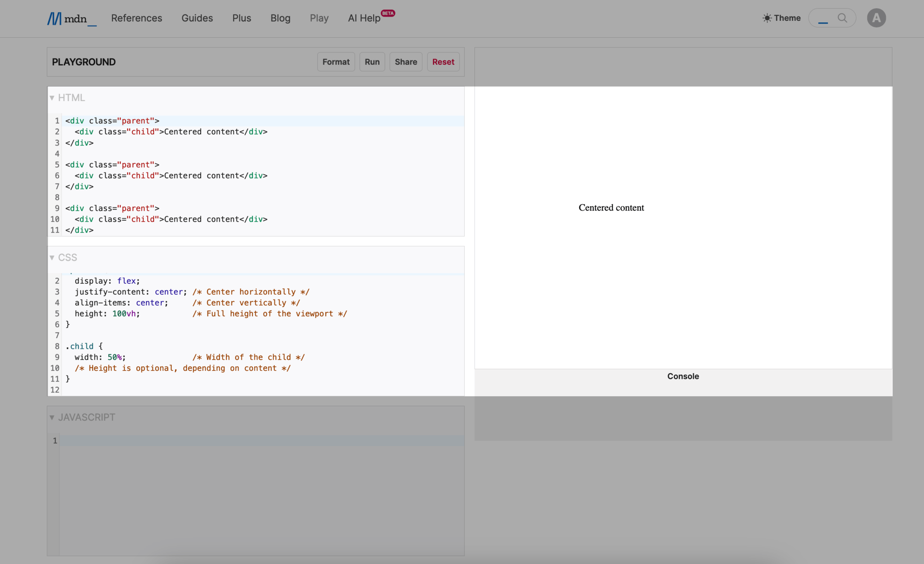Click the sun Theme icon

point(767,18)
